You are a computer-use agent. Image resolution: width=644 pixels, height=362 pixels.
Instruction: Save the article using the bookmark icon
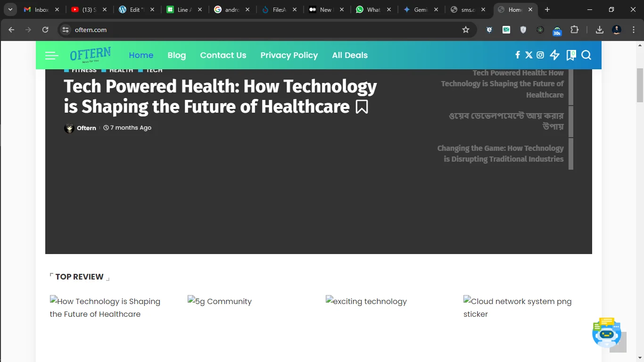[x=361, y=107]
